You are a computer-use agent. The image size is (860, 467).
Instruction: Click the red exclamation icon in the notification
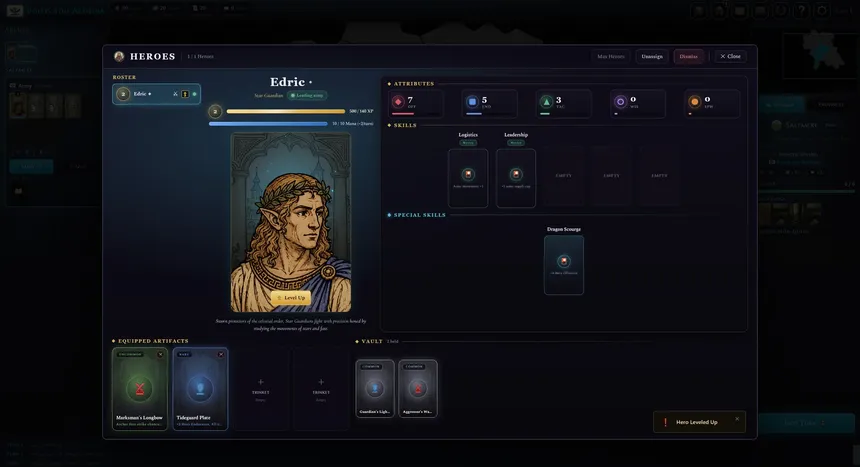pos(665,422)
